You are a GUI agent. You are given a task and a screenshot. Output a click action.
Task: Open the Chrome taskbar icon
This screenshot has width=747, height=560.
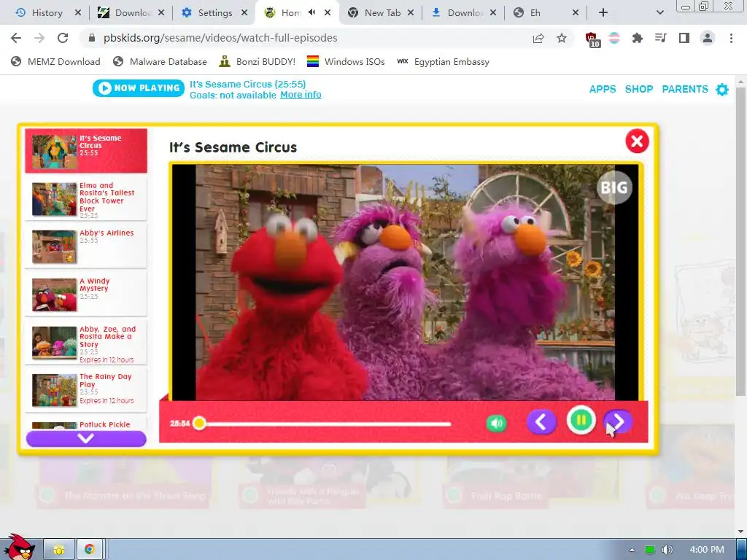click(x=90, y=550)
